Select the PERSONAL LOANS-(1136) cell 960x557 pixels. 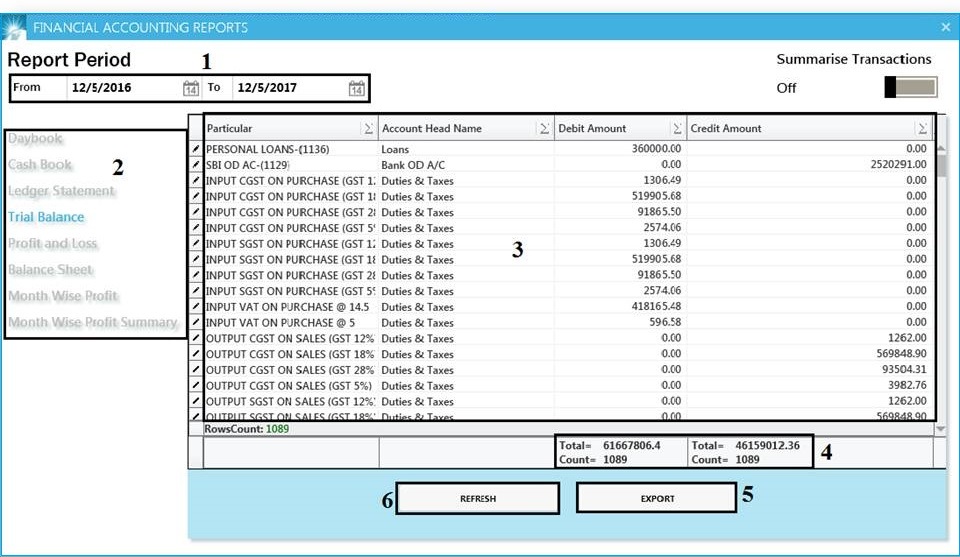click(291, 149)
